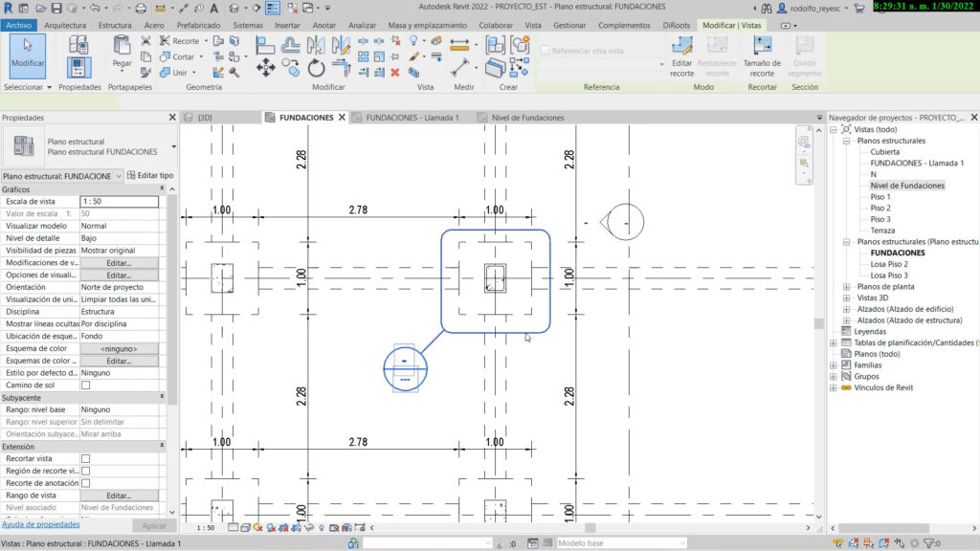Expand the Planos de planta tree node
Image resolution: width=980 pixels, height=551 pixels.
pos(846,286)
